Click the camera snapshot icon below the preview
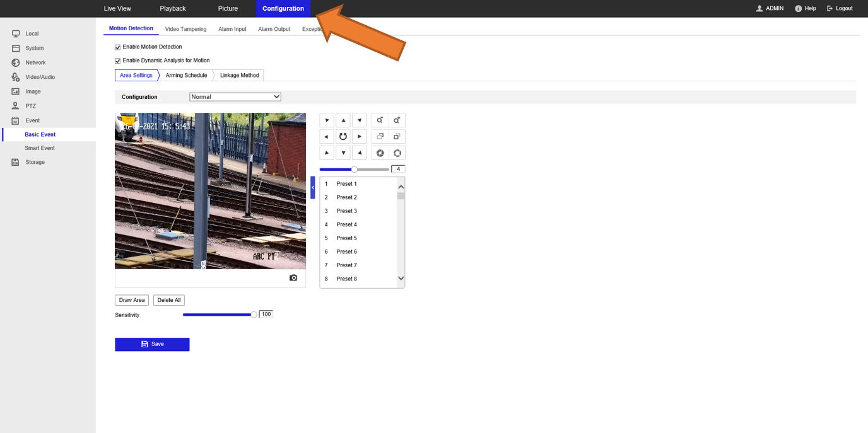This screenshot has height=433, width=868. click(x=293, y=277)
